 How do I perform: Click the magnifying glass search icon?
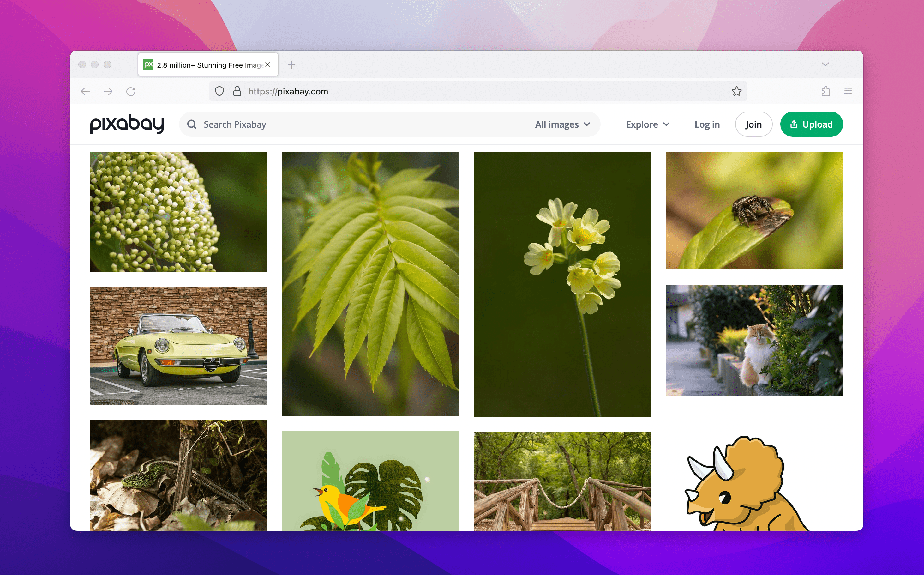coord(192,124)
